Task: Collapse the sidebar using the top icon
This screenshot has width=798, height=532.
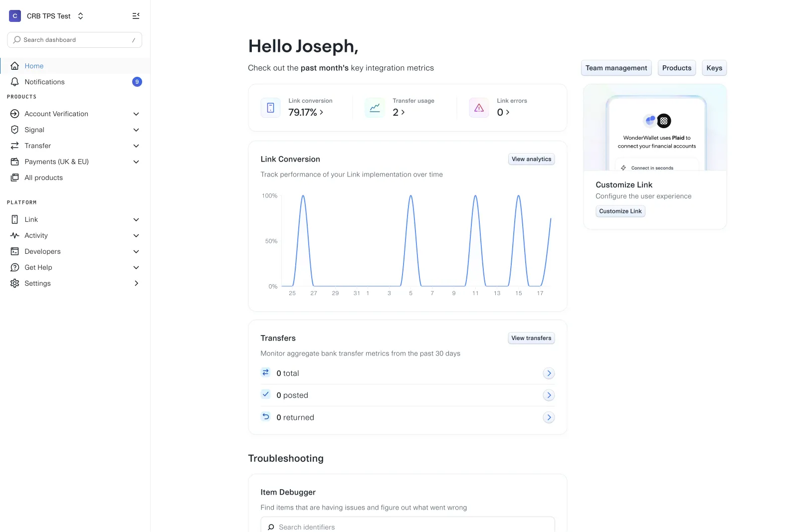Action: pos(136,16)
